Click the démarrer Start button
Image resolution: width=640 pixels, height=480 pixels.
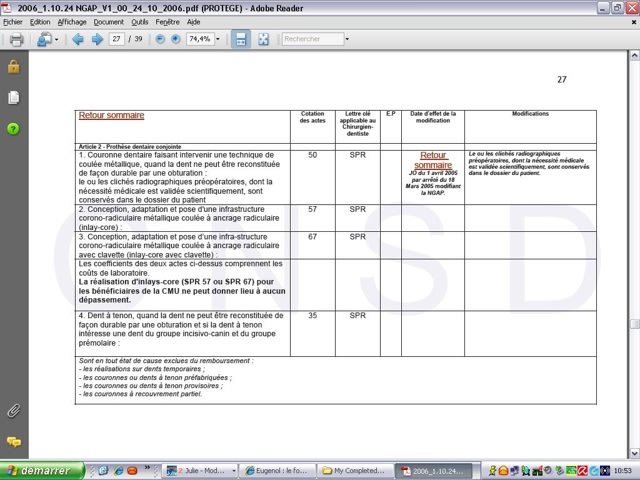pyautogui.click(x=38, y=470)
